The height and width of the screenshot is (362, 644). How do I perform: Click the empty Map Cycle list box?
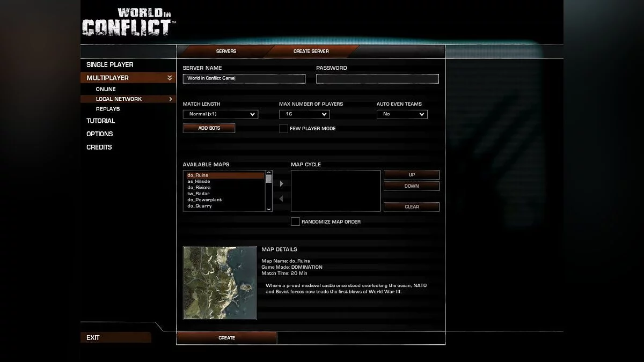pos(335,191)
